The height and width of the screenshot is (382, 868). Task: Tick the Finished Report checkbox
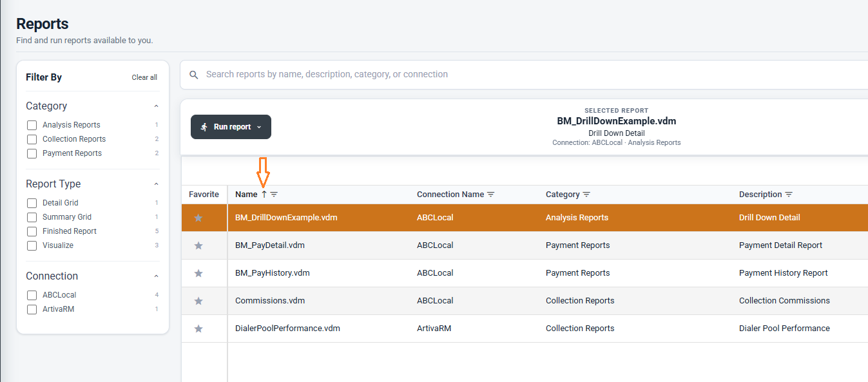(32, 231)
